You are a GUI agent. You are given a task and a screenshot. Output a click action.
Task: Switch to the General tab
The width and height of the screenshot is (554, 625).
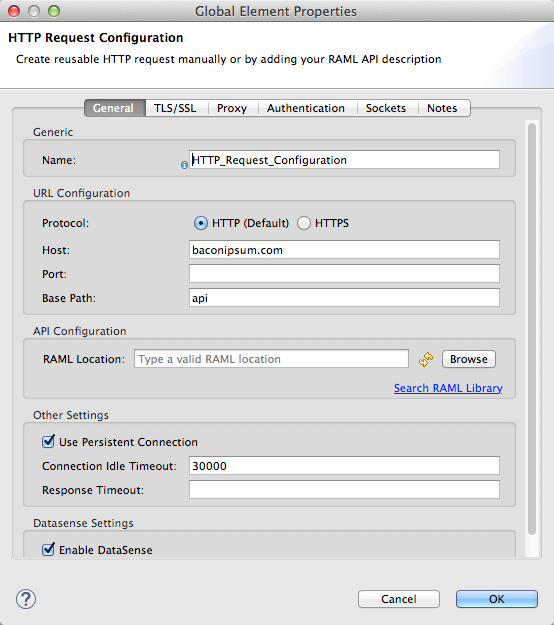[x=115, y=108]
